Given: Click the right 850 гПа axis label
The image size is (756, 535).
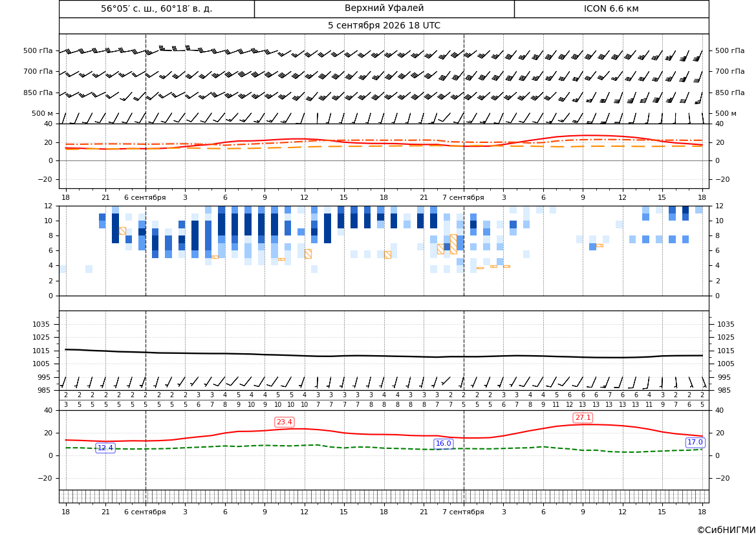Looking at the screenshot, I should [729, 93].
